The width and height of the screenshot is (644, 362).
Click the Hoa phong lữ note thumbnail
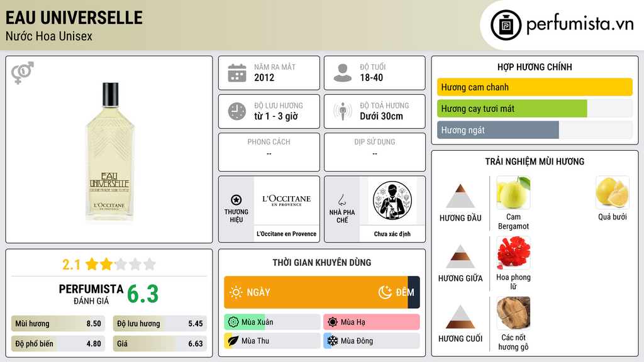pyautogui.click(x=513, y=253)
